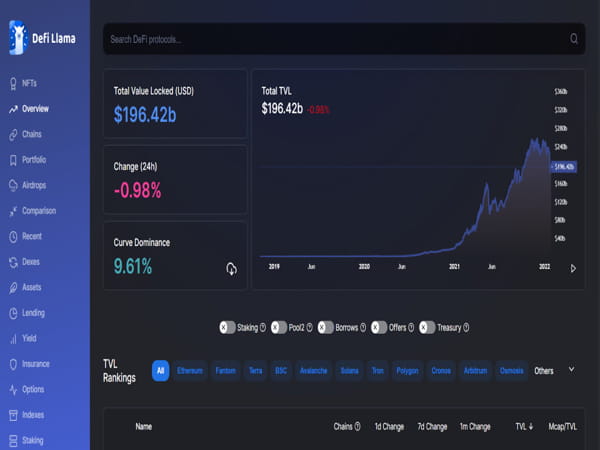
Task: Filter rankings by Ethereum
Action: [x=190, y=371]
